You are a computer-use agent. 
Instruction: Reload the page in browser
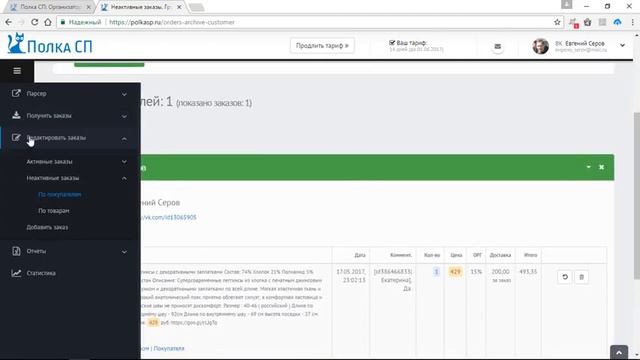[34, 22]
